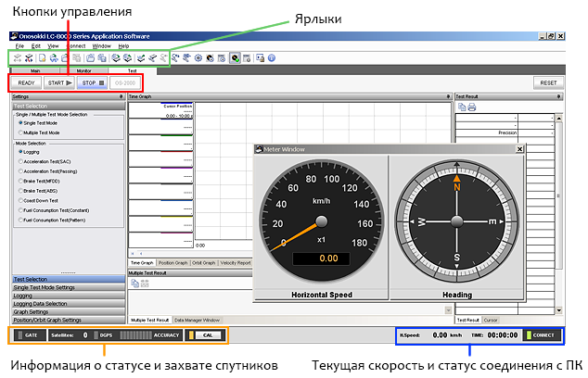
Task: Expand Single Test Mode Settings section
Action: coord(69,287)
